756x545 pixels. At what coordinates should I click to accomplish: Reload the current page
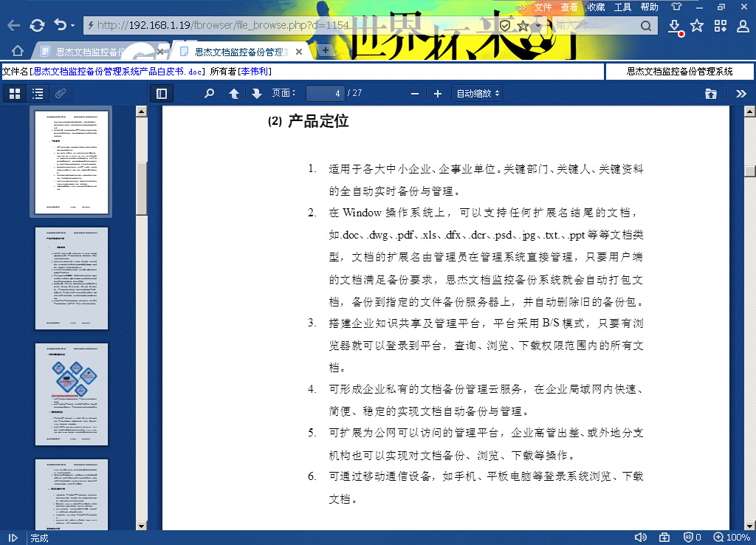coord(37,26)
